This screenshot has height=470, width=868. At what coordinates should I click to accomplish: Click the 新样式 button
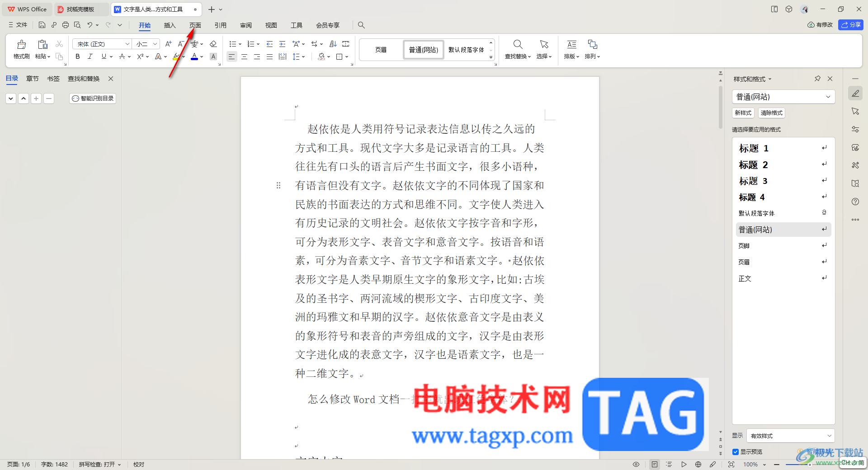(743, 113)
